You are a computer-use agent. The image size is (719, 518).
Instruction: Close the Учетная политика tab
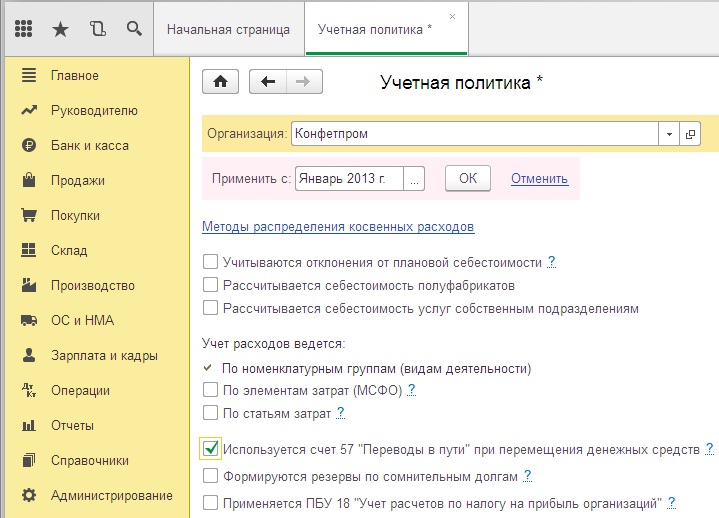[x=452, y=17]
